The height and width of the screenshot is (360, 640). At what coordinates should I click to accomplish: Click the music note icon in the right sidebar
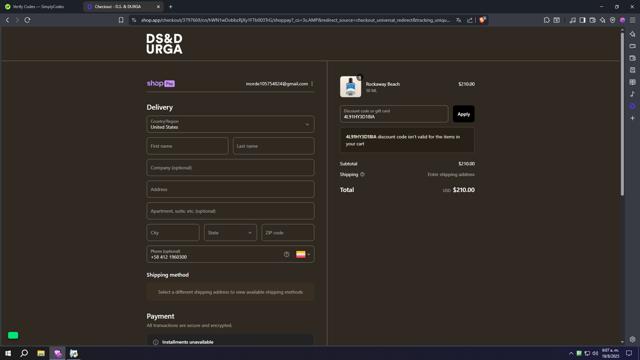632,94
